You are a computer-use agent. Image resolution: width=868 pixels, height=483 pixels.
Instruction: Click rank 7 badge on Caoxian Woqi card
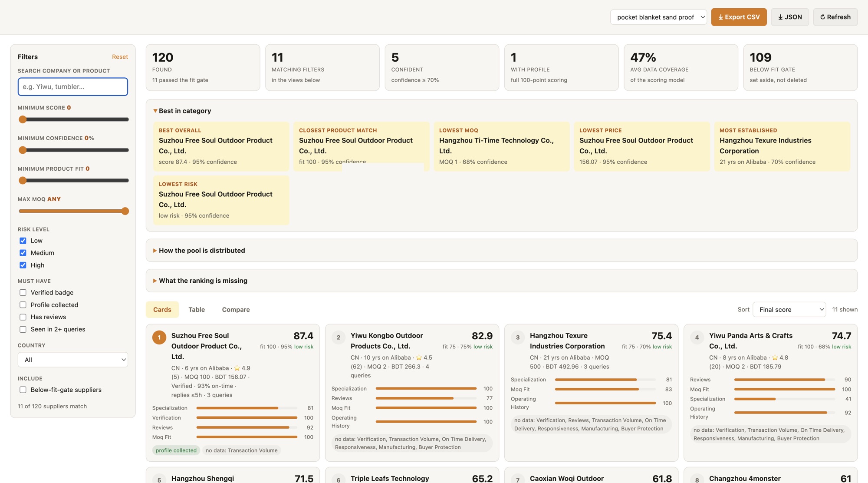point(518,480)
